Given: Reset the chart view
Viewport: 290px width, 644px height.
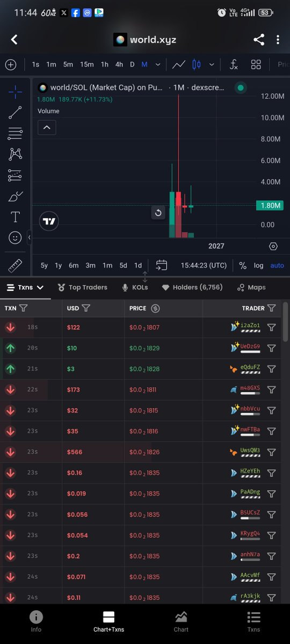Looking at the screenshot, I should (x=158, y=213).
